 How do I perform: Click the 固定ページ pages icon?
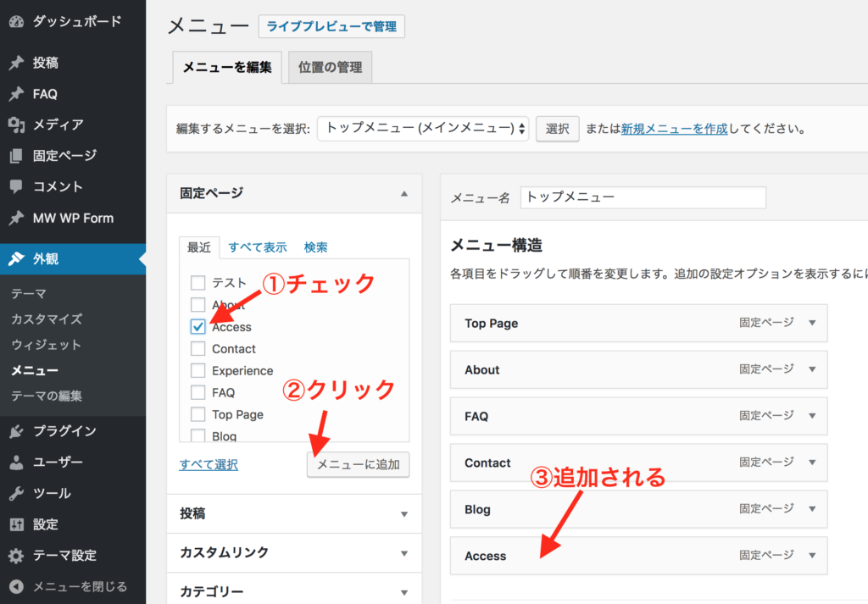click(x=16, y=156)
